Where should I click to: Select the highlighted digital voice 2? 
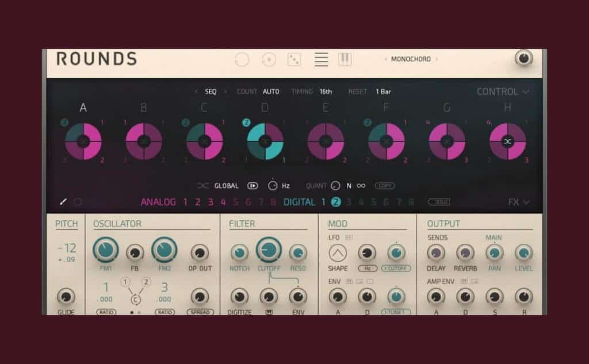335,202
